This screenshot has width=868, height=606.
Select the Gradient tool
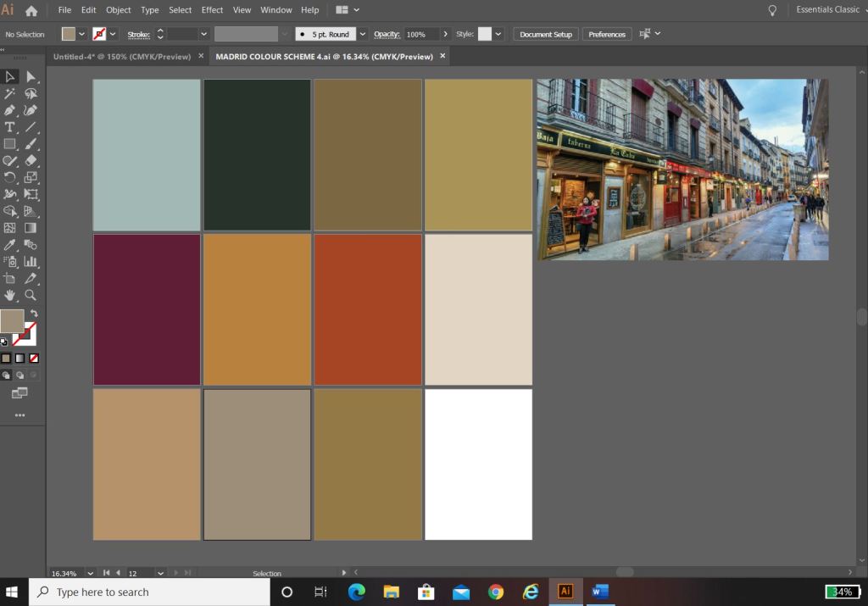tap(31, 228)
